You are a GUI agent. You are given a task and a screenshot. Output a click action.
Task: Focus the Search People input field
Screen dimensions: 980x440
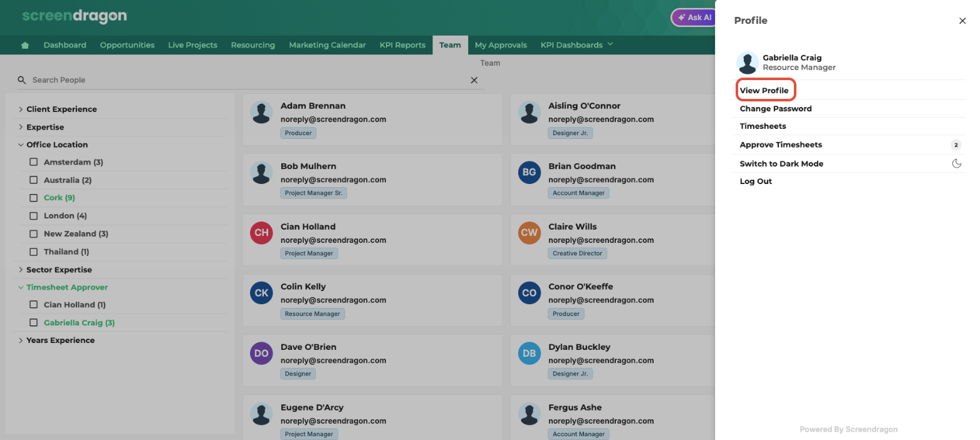tap(249, 80)
